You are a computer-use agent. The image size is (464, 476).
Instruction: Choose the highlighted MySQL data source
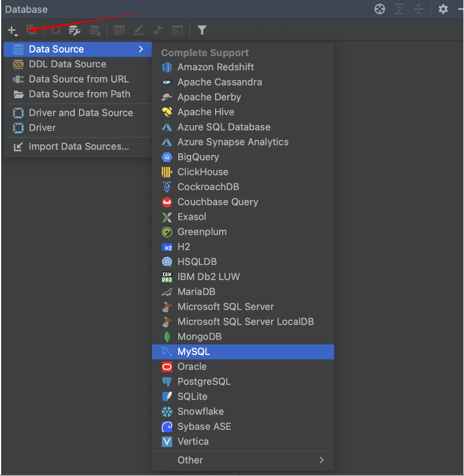[243, 352]
